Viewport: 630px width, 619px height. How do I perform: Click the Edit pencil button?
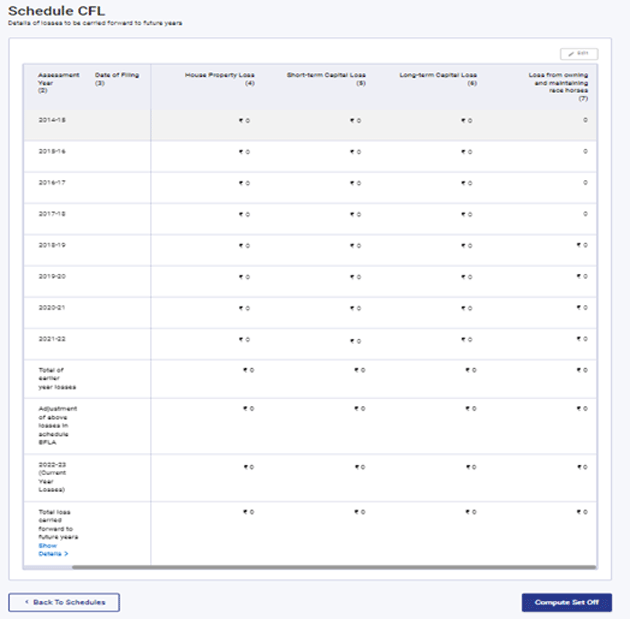pos(577,52)
